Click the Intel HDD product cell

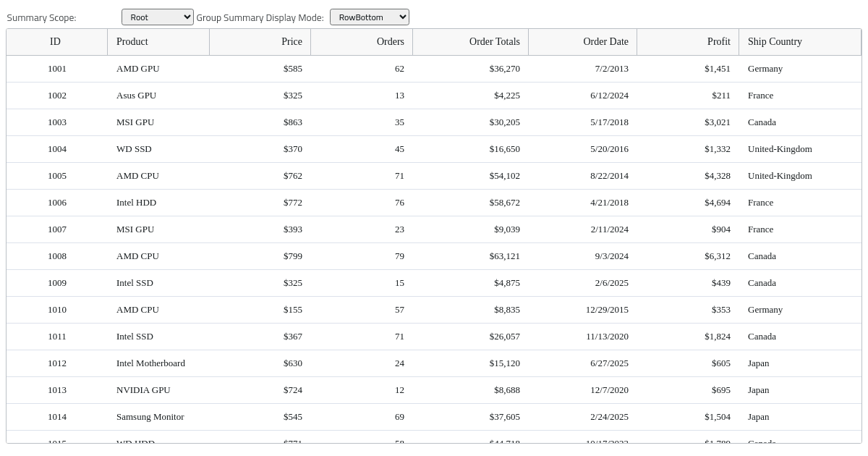(x=158, y=203)
